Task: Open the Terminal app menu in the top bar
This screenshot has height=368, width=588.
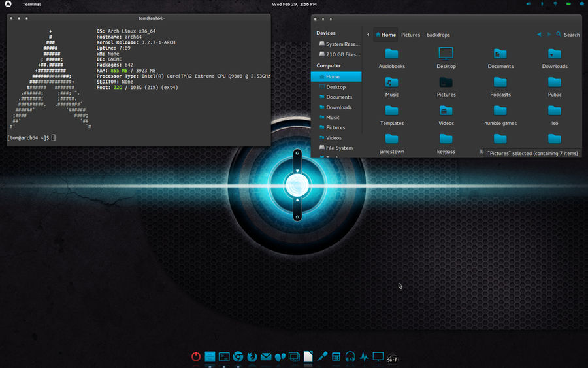Action: pos(31,4)
